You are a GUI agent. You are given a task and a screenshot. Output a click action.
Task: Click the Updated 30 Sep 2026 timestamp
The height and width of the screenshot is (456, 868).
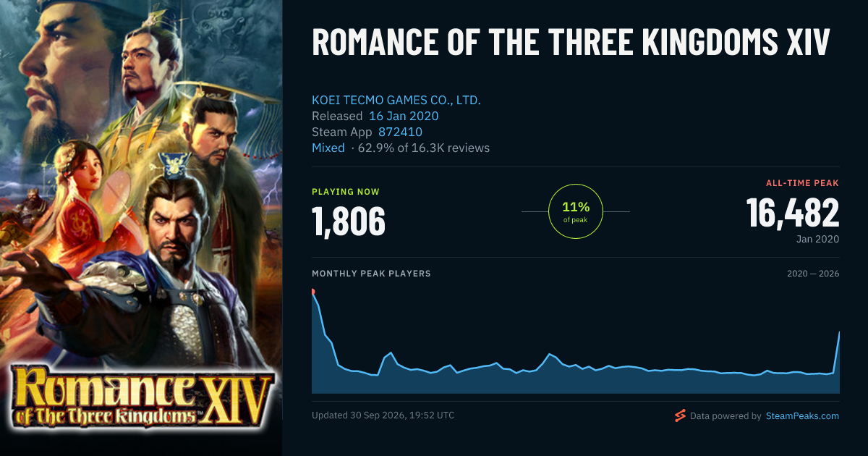[x=383, y=415]
